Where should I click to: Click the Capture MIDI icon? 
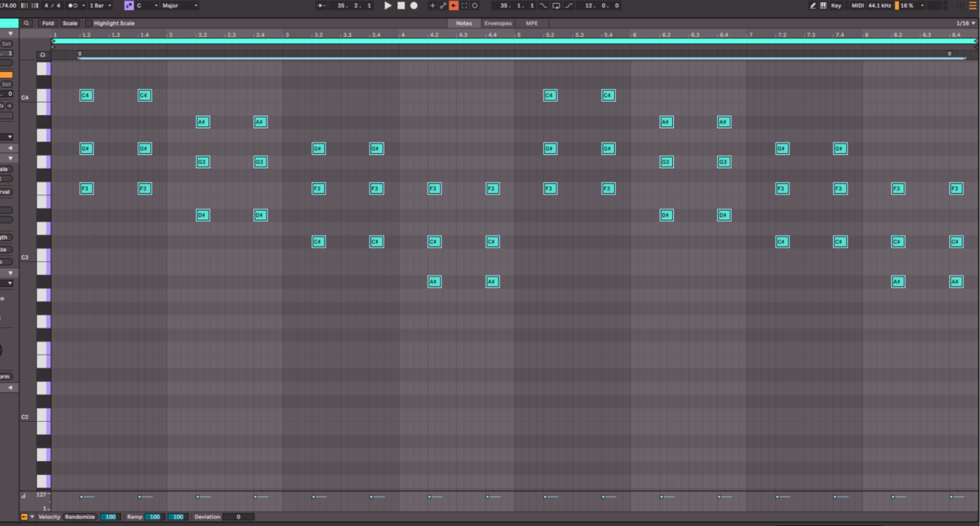464,5
